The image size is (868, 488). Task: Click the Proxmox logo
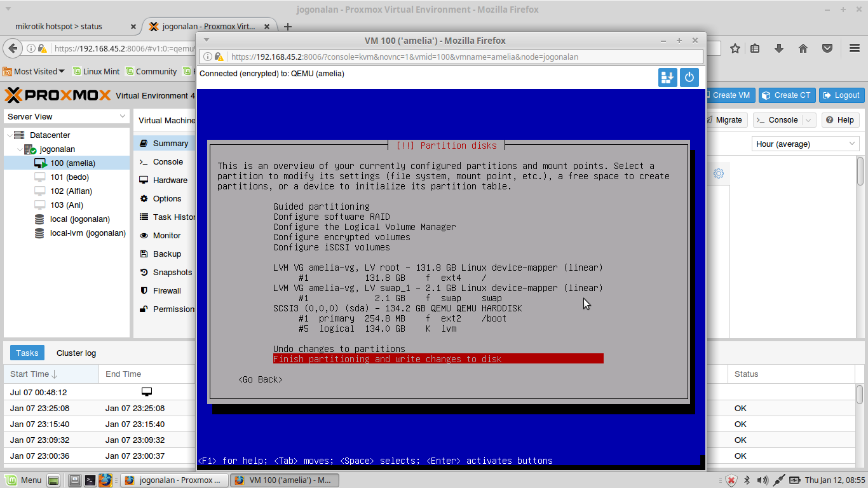(58, 95)
